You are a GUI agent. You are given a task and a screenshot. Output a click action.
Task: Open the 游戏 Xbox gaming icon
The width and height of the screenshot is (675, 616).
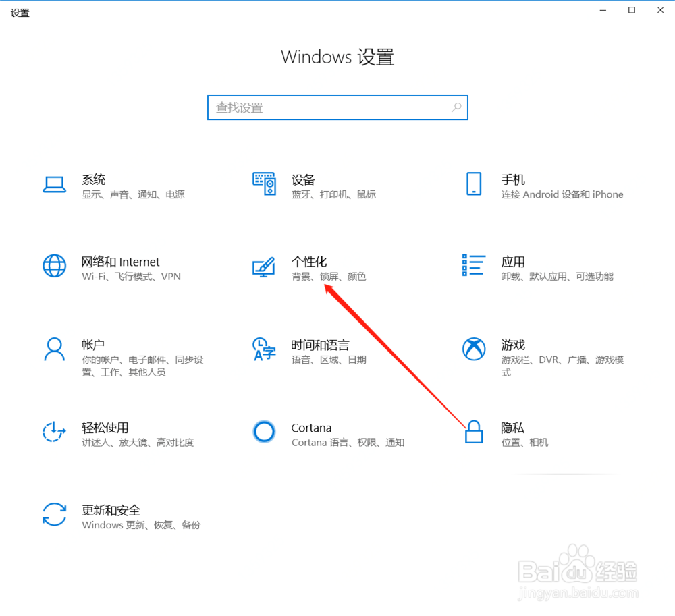(473, 349)
